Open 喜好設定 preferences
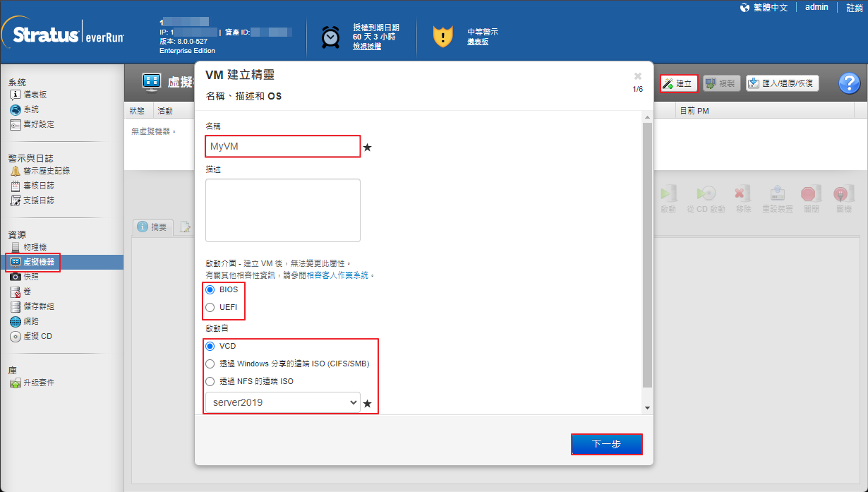The height and width of the screenshot is (492, 868). pyautogui.click(x=32, y=124)
